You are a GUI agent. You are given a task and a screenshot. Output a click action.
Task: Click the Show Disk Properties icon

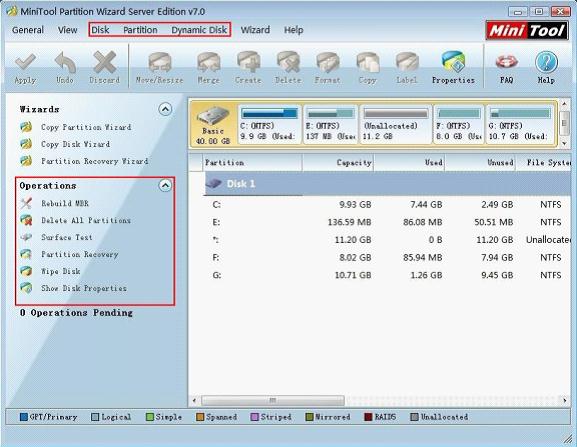click(x=26, y=288)
